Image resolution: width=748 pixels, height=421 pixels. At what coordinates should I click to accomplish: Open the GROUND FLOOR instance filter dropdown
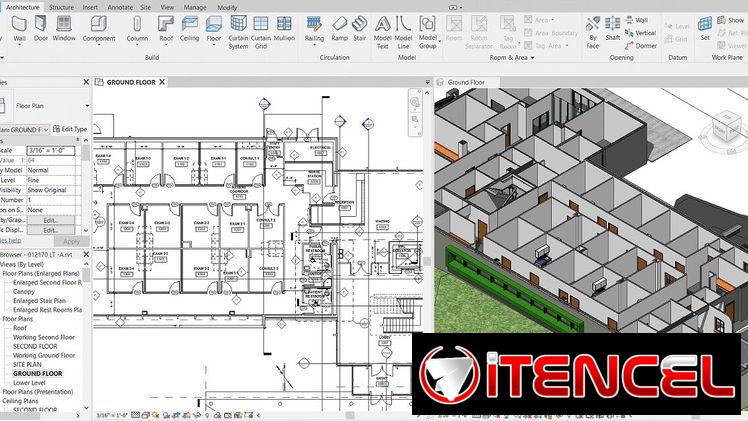46,129
